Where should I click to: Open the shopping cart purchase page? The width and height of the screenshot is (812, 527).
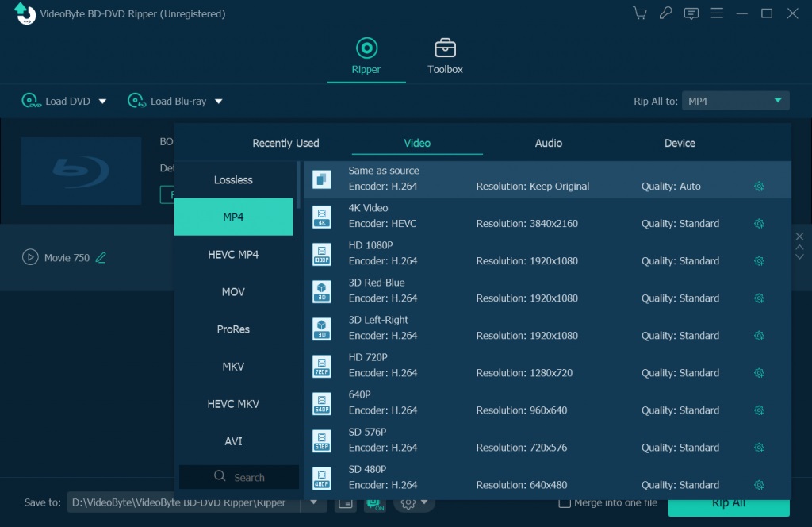coord(639,13)
